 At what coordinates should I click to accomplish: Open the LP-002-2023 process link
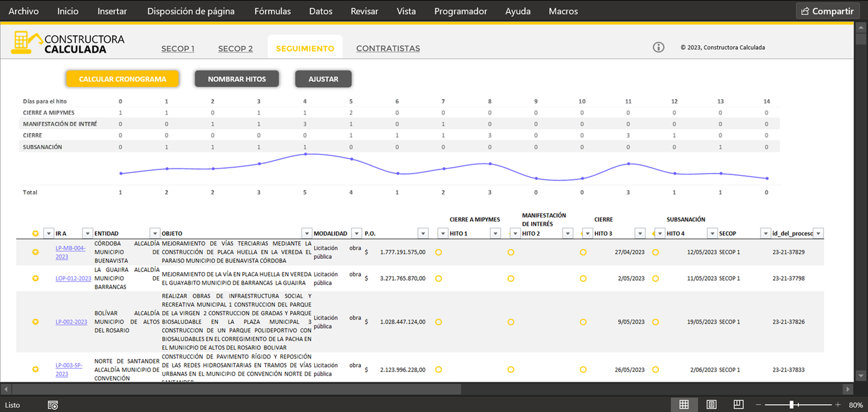pos(71,322)
